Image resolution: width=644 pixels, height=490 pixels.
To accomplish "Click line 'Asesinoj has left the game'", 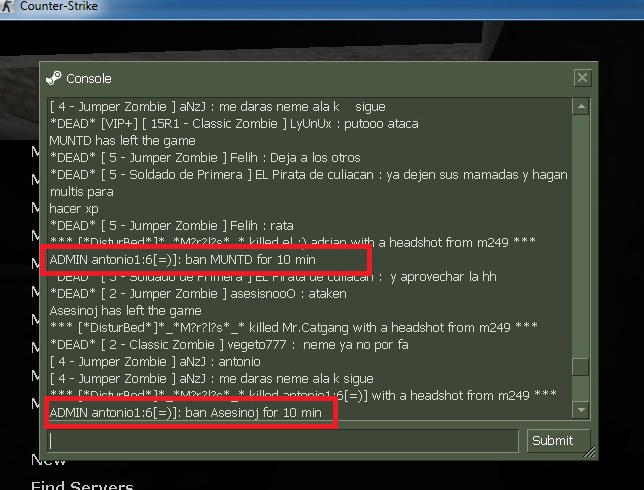I will click(125, 311).
